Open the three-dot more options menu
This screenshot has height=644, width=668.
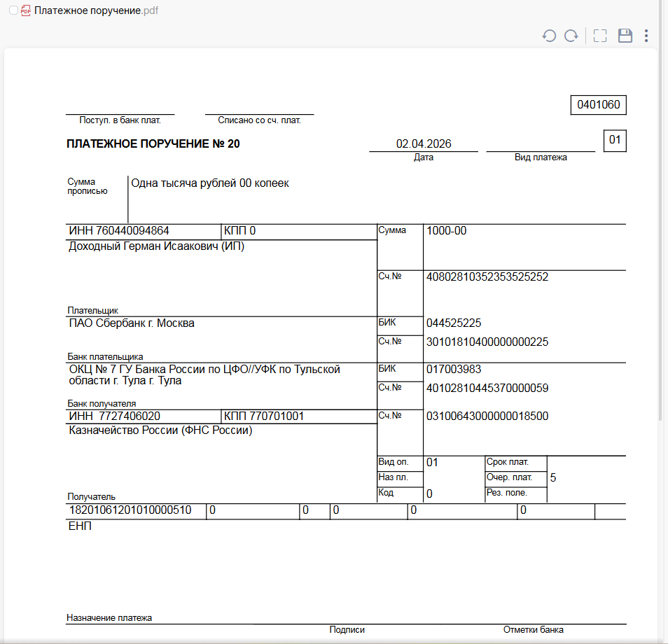pyautogui.click(x=646, y=36)
